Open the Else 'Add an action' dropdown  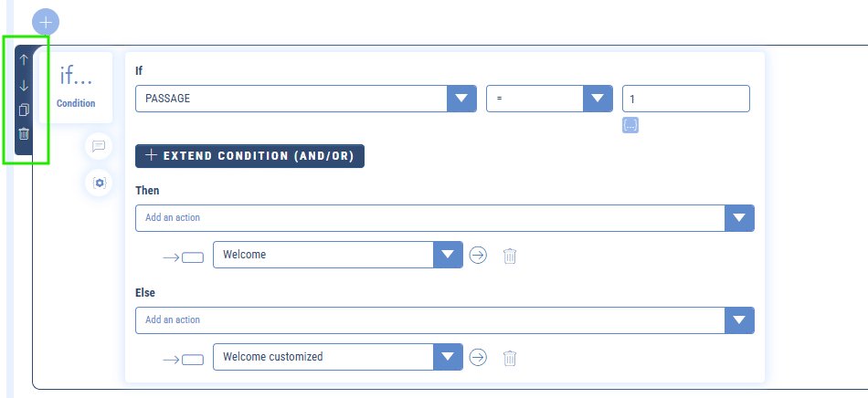[x=739, y=320]
